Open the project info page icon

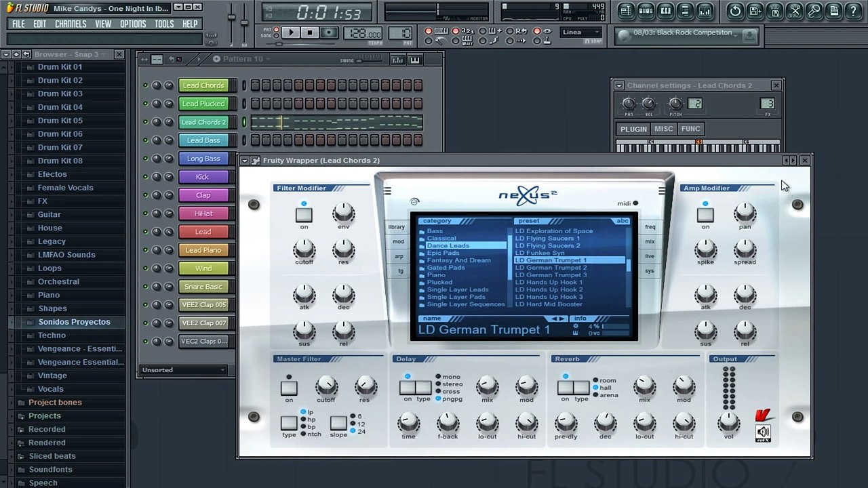[833, 11]
